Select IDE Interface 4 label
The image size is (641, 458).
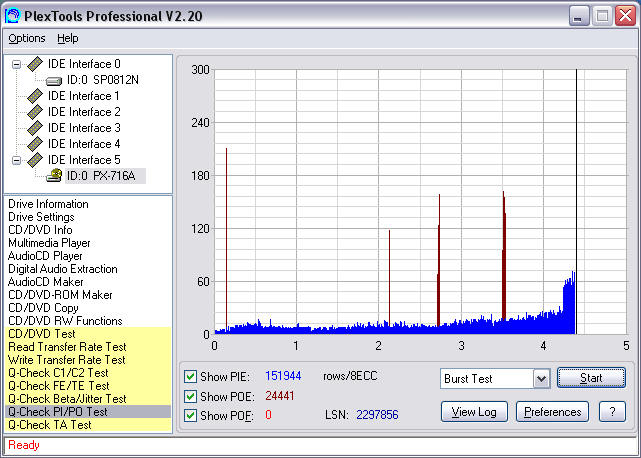84,144
